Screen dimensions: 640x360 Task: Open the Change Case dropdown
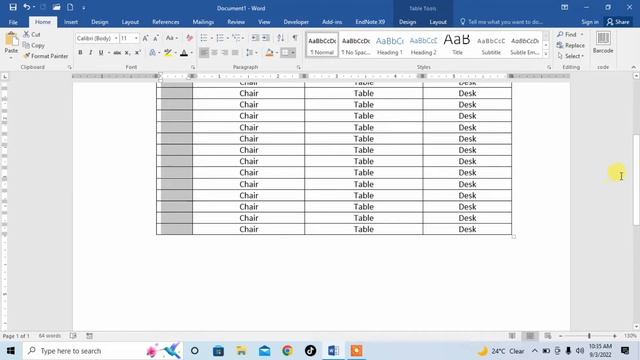coord(171,38)
